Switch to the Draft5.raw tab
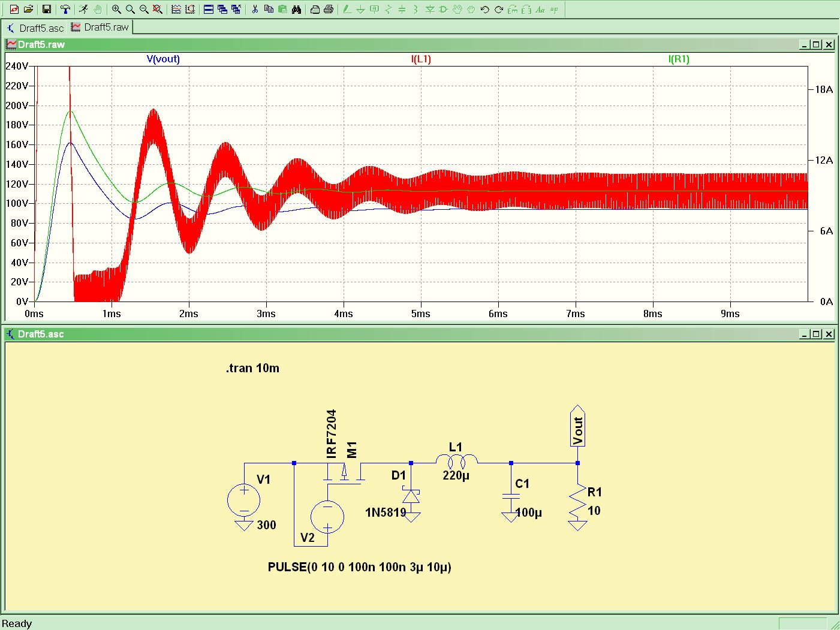840x630 pixels. [100, 27]
